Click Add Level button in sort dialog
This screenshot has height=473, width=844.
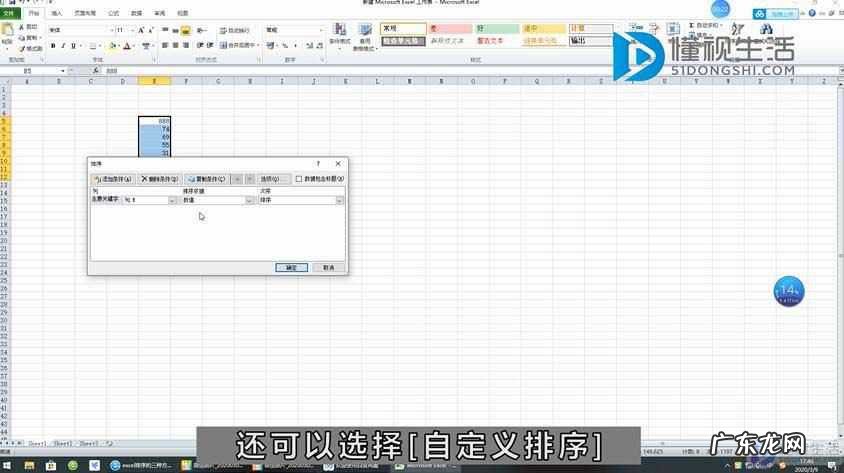(113, 179)
